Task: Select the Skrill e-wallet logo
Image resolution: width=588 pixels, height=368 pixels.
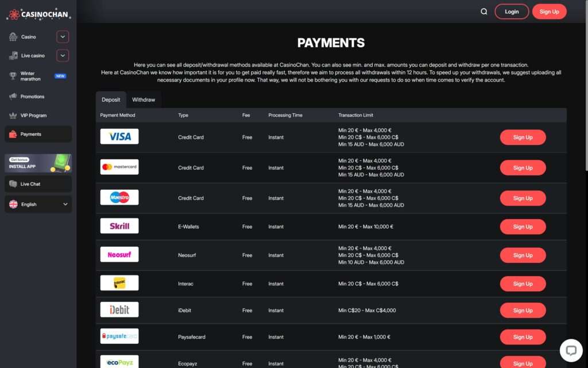Action: click(x=119, y=225)
